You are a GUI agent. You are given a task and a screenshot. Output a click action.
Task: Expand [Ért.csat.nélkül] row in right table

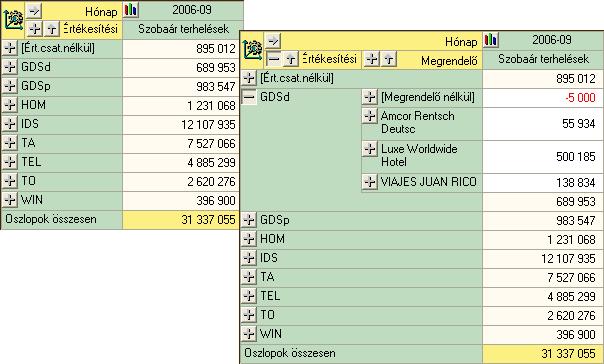pos(249,78)
